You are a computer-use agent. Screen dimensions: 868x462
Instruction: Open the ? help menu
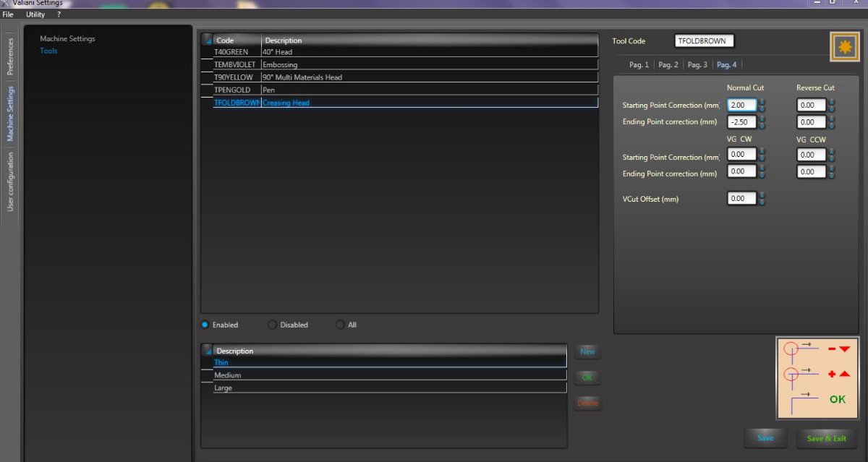59,14
